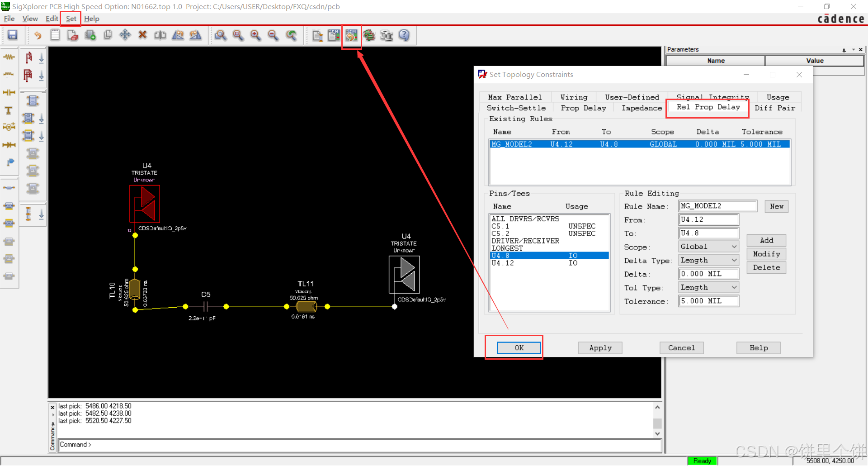Click the dialog Help button

[x=759, y=348]
